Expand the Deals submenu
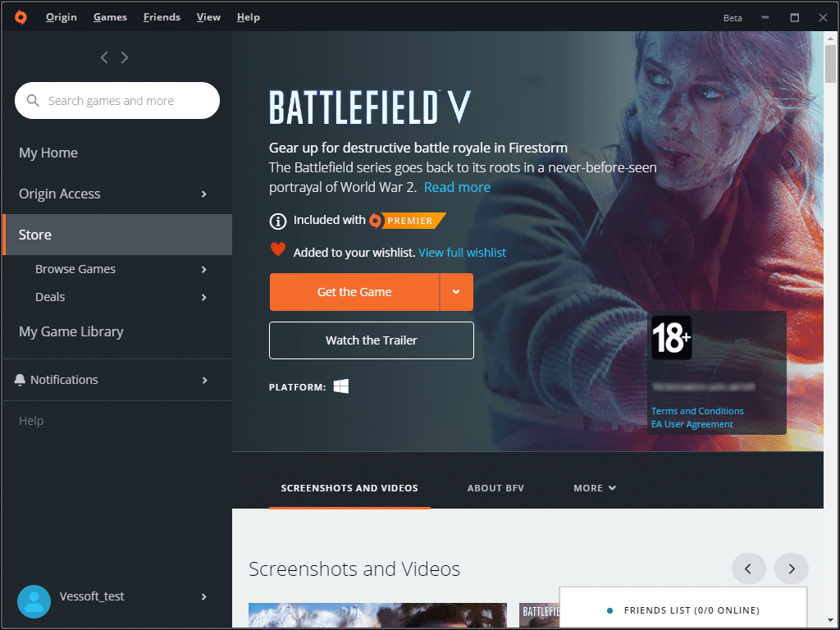 (x=203, y=297)
